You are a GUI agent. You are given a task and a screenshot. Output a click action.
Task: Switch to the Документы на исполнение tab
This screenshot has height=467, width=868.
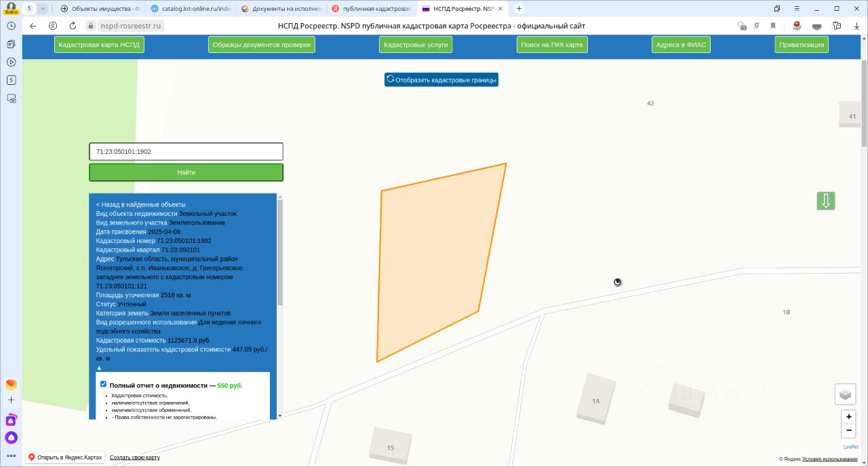click(280, 9)
